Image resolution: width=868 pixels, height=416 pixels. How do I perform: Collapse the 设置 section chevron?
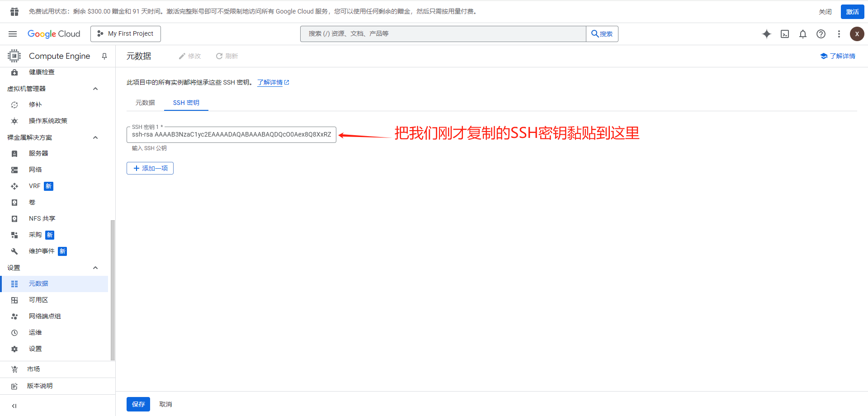pos(95,268)
